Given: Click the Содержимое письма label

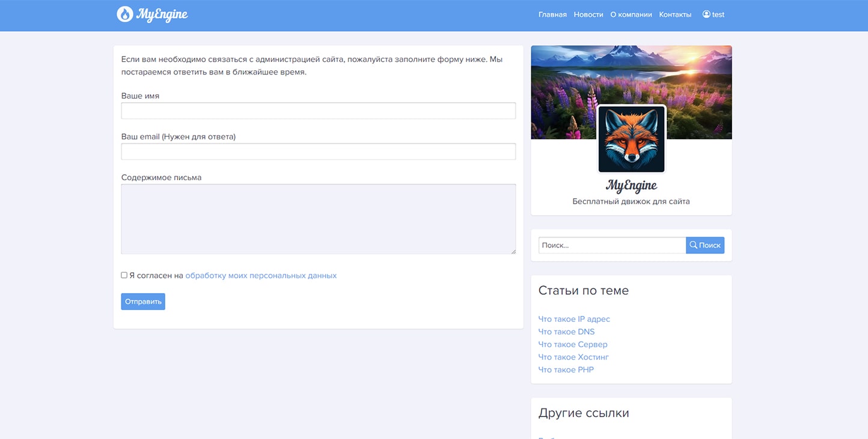Looking at the screenshot, I should [162, 178].
